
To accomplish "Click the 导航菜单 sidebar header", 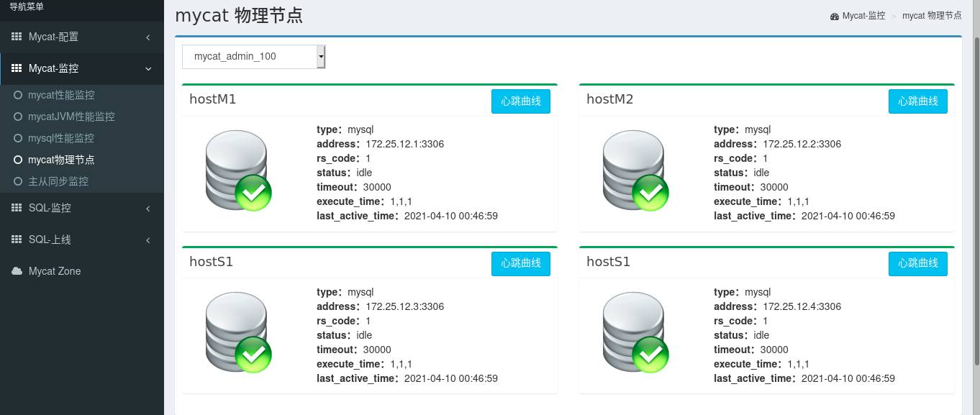I will pos(27,6).
